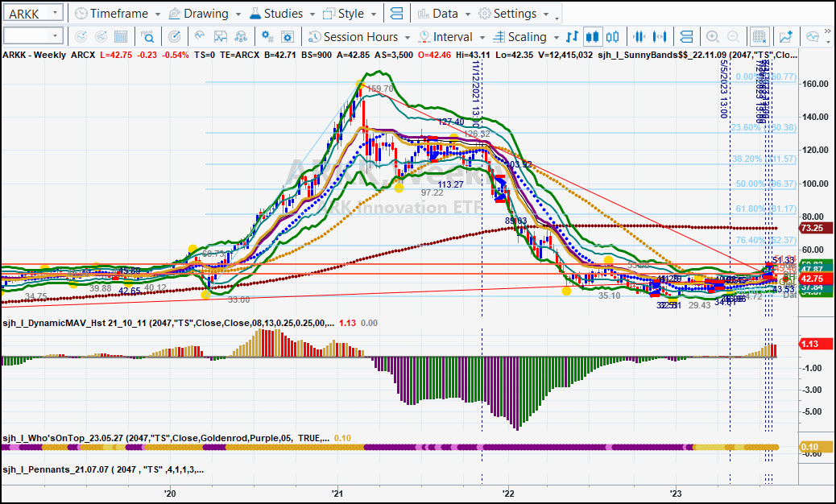Click the Drawing pen icon
The height and width of the screenshot is (504, 836).
point(174,14)
